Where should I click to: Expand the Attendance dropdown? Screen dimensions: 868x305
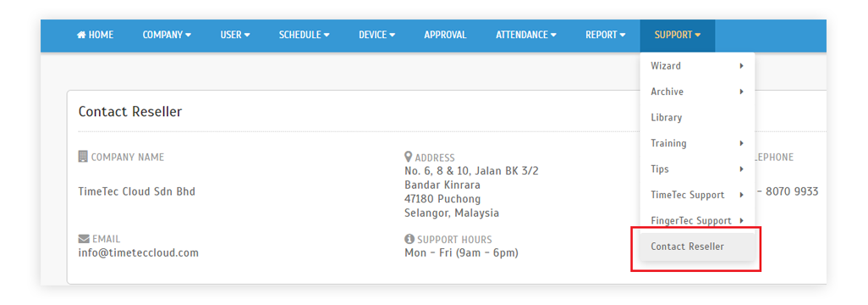[526, 35]
